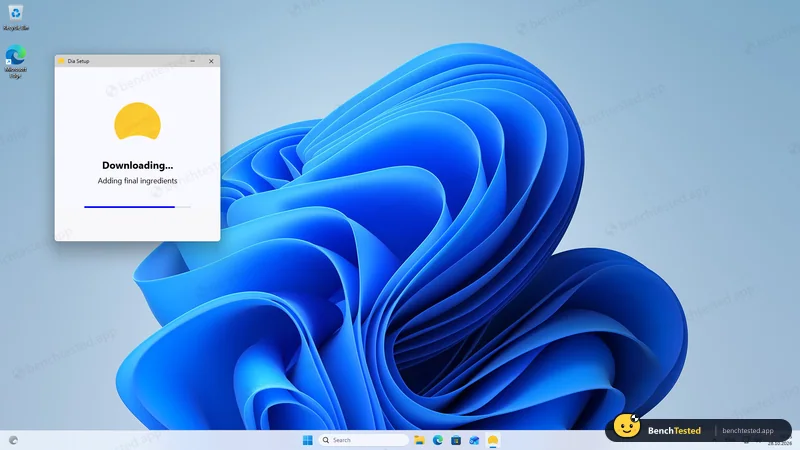800x450 pixels.
Task: Launch Microsoft Edge from the taskbar
Action: point(438,440)
